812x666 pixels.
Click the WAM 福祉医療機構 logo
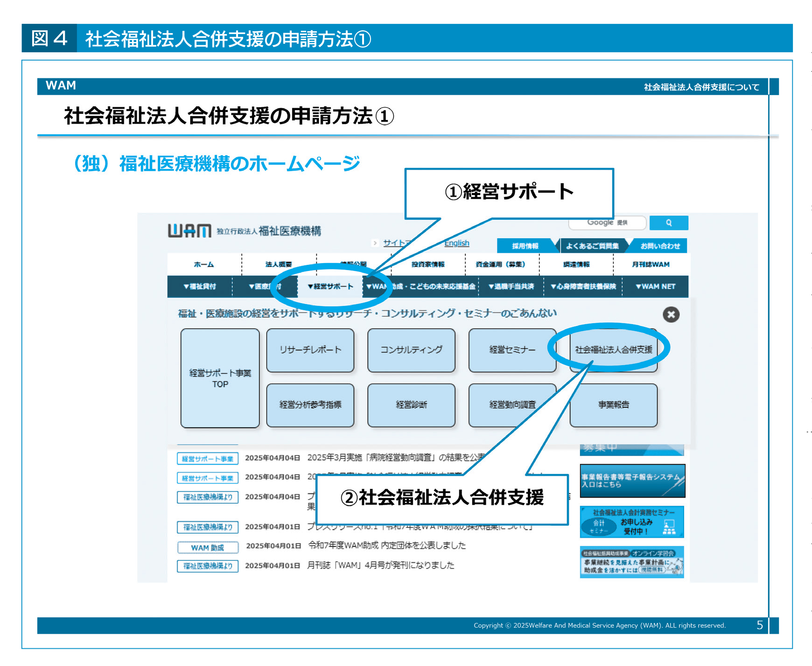[244, 231]
